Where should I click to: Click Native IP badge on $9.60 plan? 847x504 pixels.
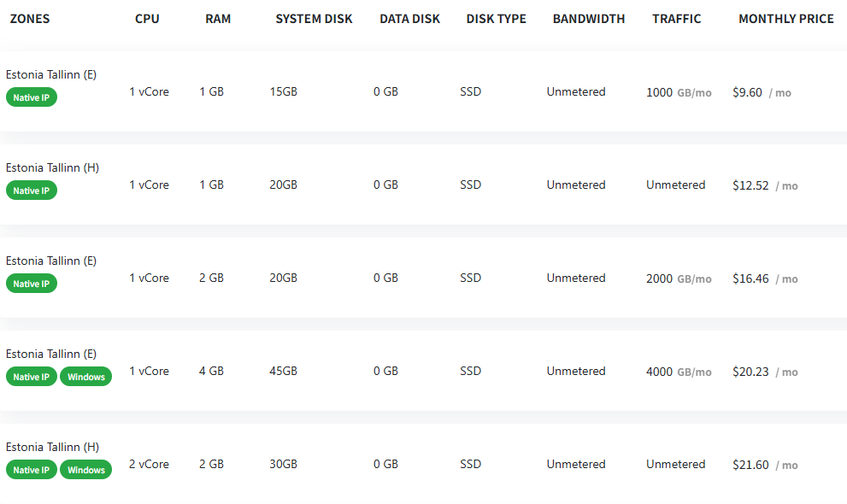tap(32, 97)
